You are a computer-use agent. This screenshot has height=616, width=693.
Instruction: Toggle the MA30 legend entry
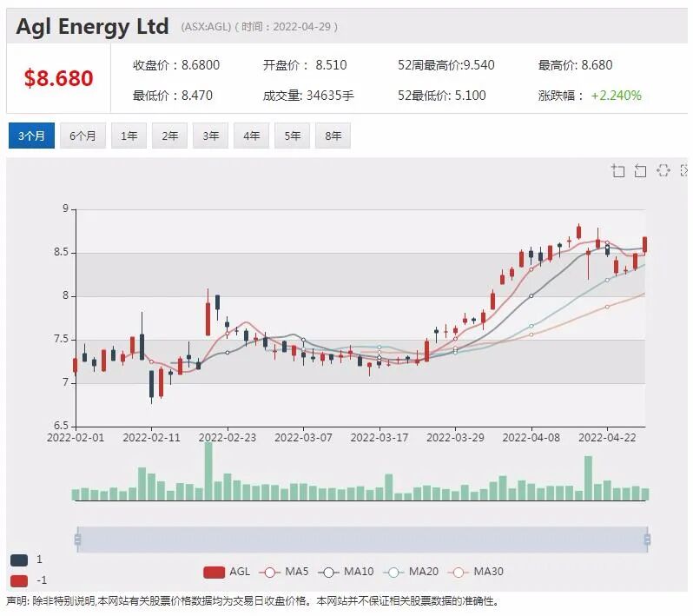click(476, 572)
